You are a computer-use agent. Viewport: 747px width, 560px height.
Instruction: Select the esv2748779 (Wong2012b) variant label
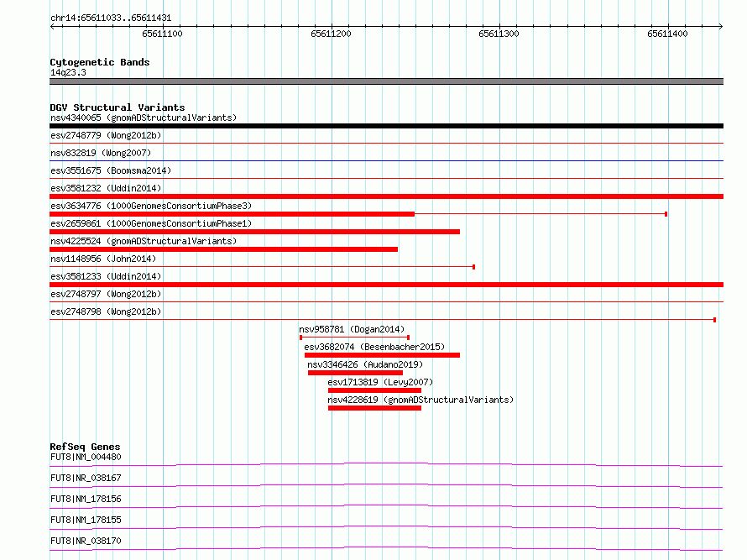(x=106, y=135)
